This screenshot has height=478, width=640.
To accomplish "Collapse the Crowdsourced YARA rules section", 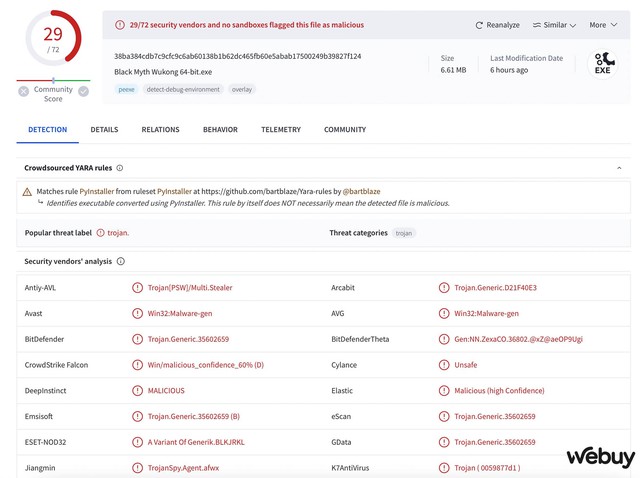I will [x=619, y=168].
